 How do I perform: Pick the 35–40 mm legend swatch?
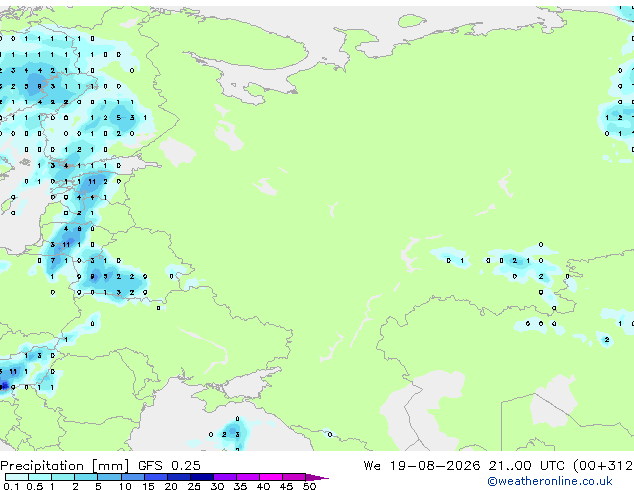(247, 477)
